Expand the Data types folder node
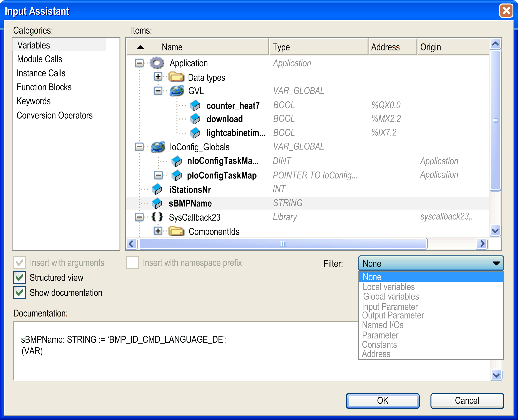The image size is (518, 420). 158,77
